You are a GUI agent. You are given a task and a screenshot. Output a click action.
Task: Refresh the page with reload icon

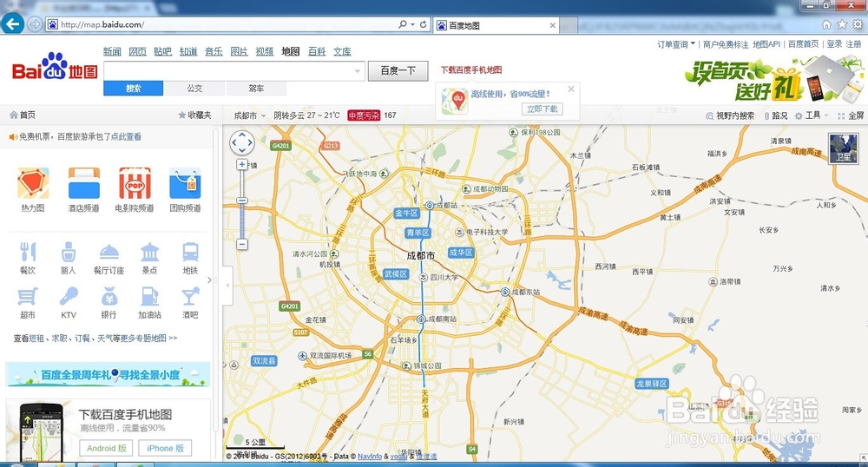click(x=424, y=24)
